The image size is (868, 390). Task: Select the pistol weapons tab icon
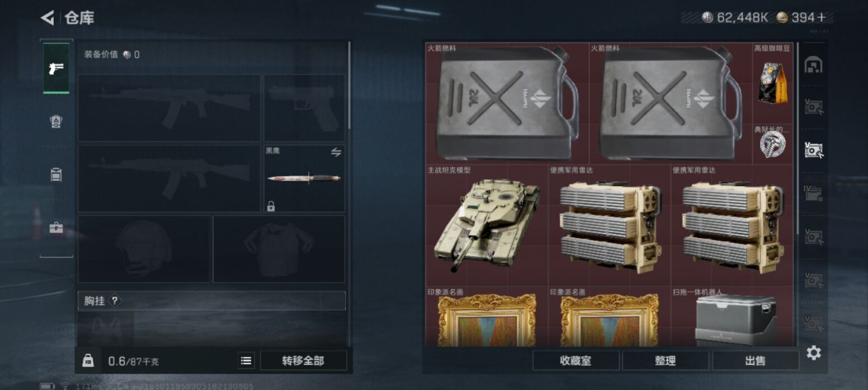click(56, 68)
